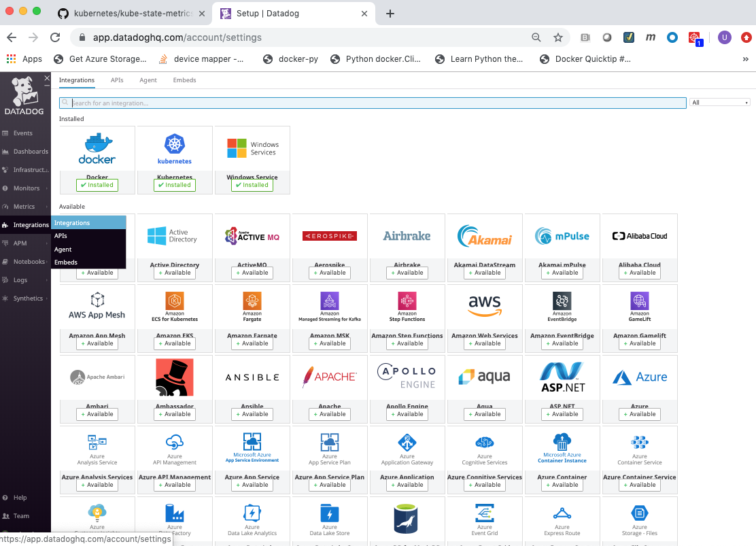
Task: Select the Apache feather logo
Action: [330, 377]
